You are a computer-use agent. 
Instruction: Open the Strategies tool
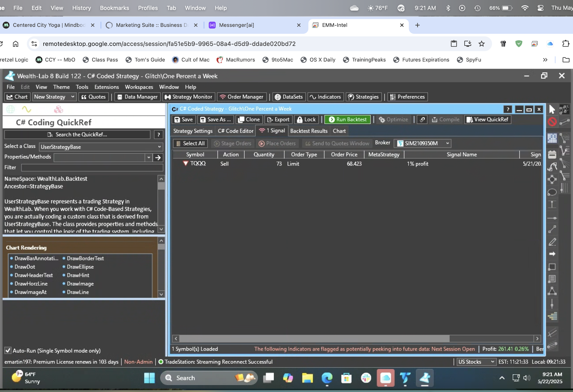[363, 97]
